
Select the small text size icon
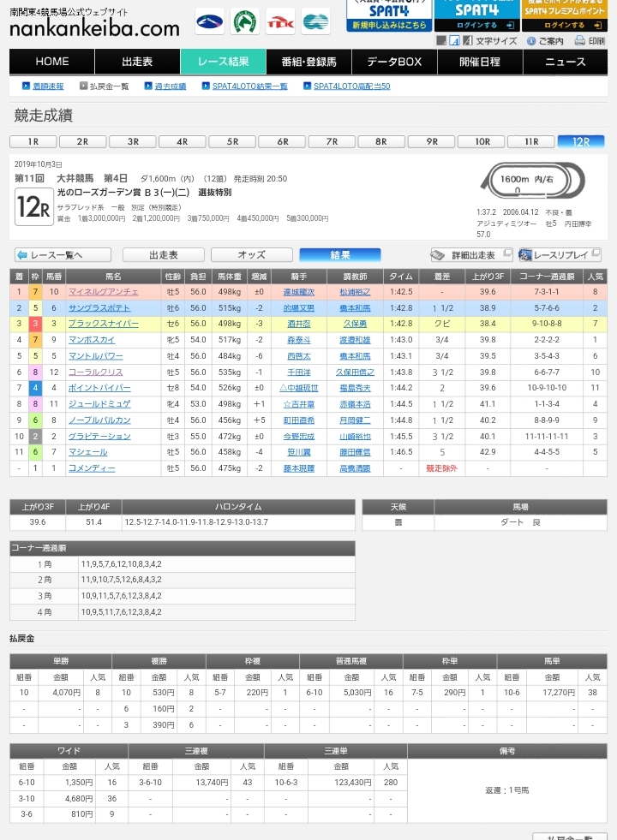[441, 41]
